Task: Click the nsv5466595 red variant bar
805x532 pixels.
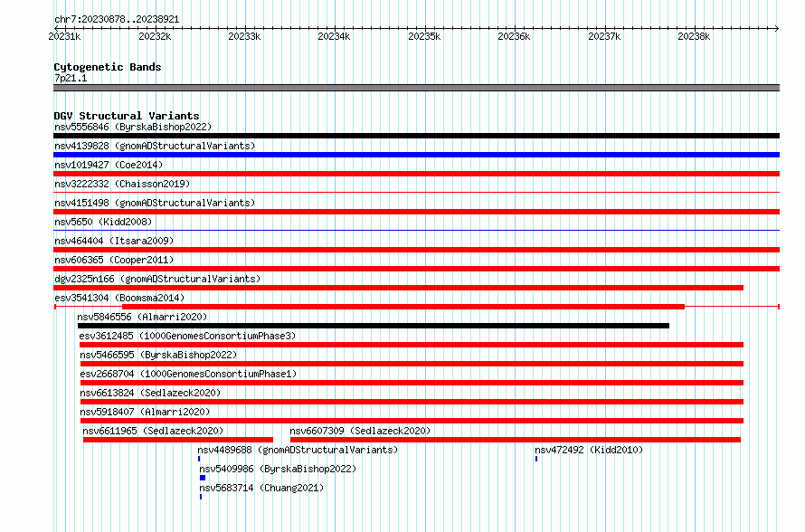Action: (x=412, y=364)
